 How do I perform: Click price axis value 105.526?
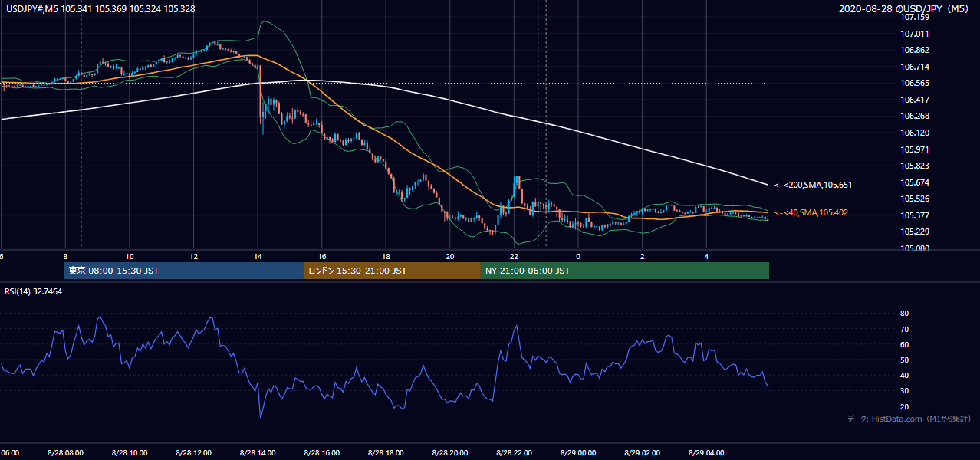tap(915, 199)
